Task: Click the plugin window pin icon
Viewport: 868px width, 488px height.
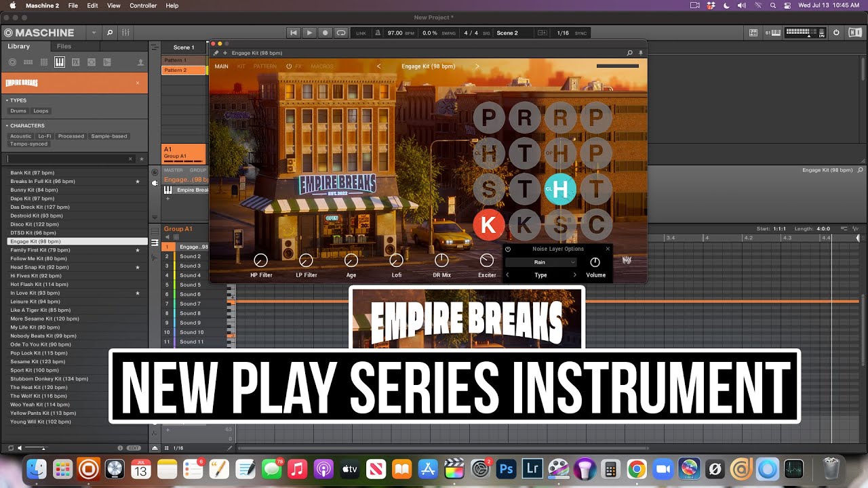Action: pyautogui.click(x=640, y=53)
